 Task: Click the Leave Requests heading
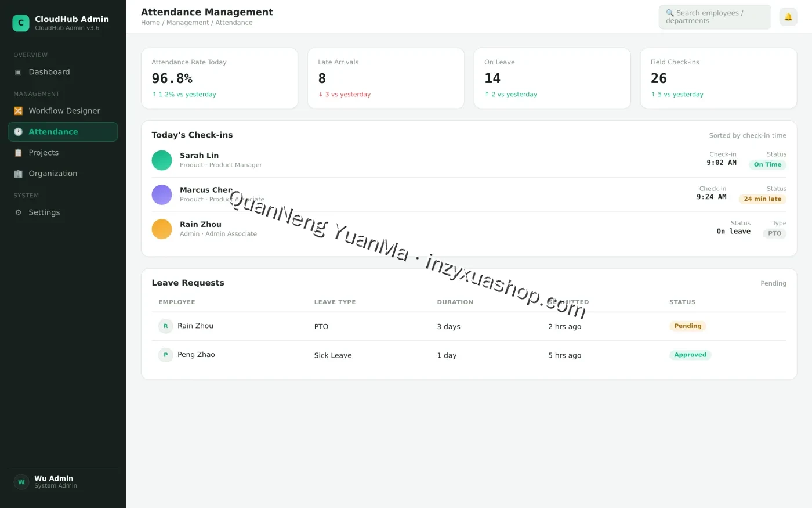pos(188,283)
